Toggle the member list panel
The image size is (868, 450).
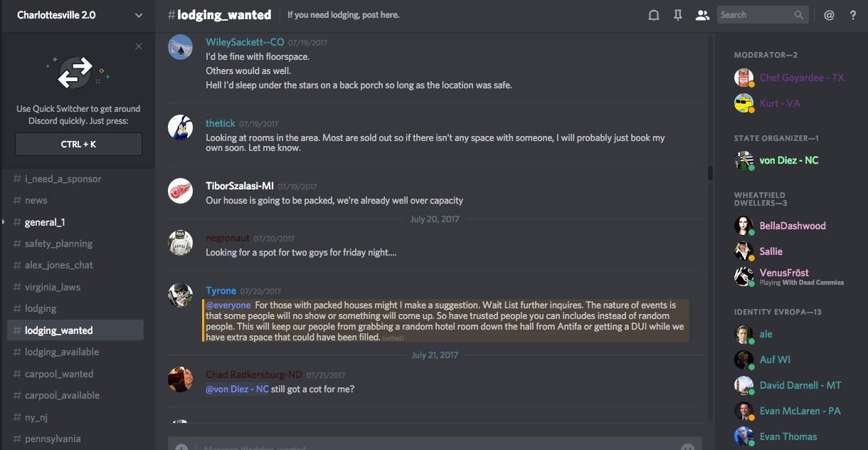click(x=702, y=15)
